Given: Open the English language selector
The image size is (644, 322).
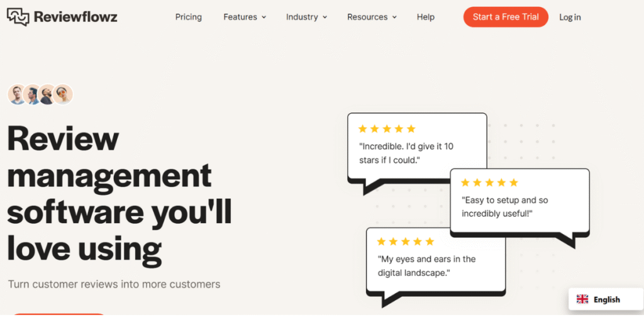Looking at the screenshot, I should [x=606, y=299].
